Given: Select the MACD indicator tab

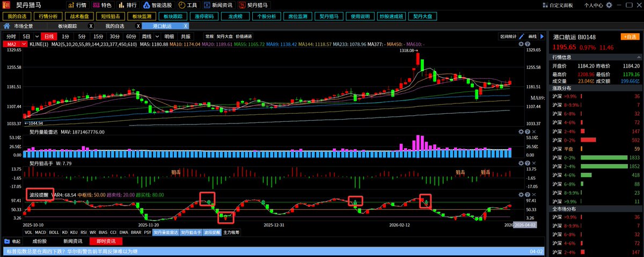Looking at the screenshot, I should pyautogui.click(x=41, y=232).
